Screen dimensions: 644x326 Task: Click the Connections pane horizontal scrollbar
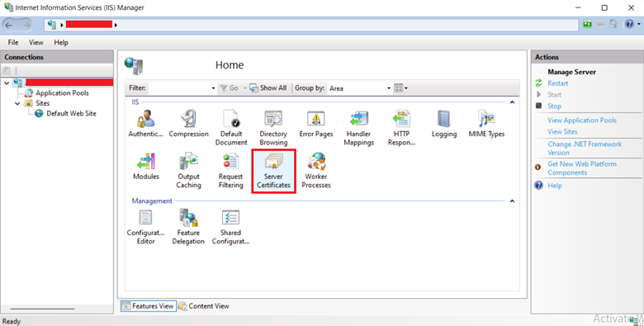point(42,309)
